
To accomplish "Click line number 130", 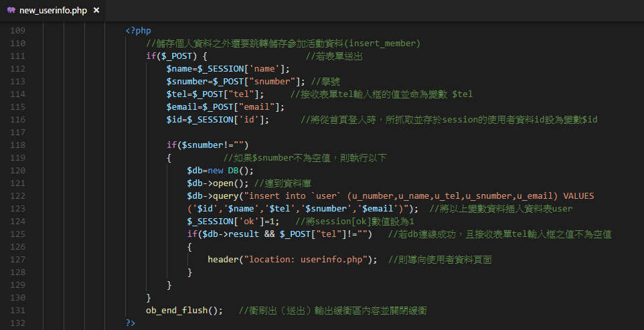I will coord(17,298).
